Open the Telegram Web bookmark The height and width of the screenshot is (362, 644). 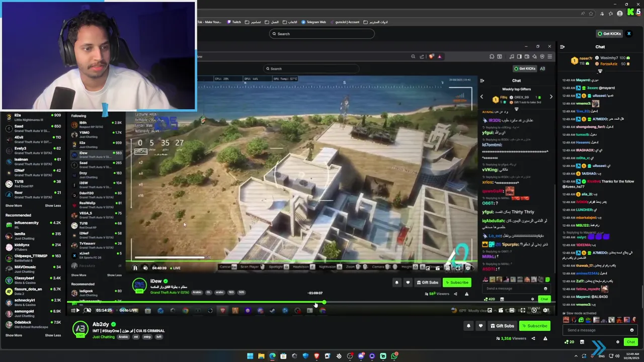(314, 22)
